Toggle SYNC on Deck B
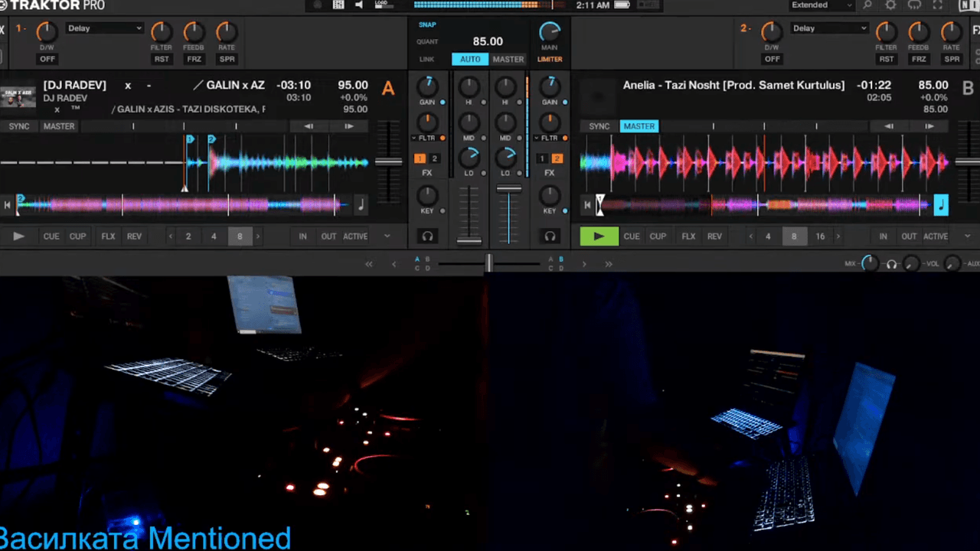Screen dimensions: 980x551 pos(599,126)
